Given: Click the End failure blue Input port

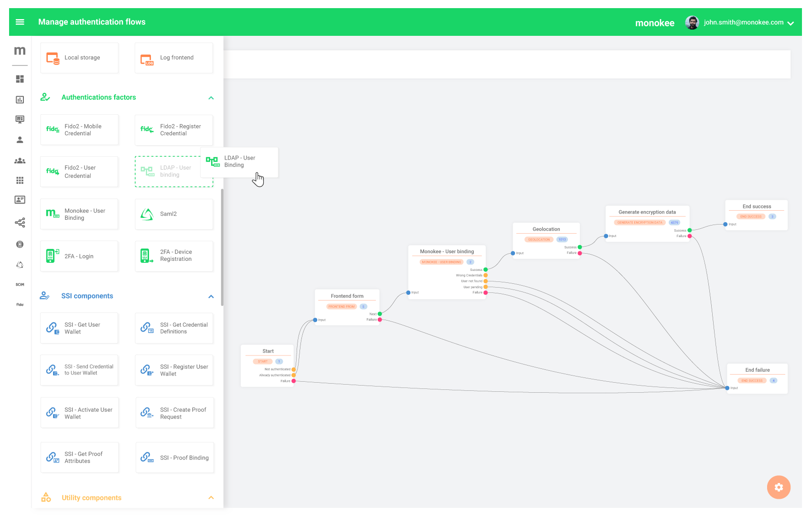Looking at the screenshot, I should [727, 388].
